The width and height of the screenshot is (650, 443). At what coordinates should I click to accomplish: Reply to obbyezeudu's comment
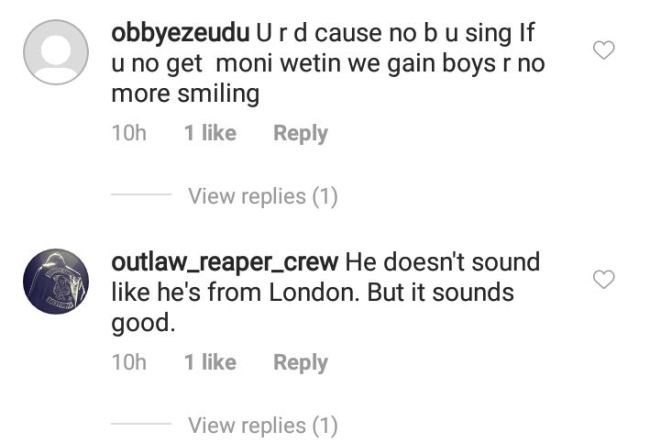pyautogui.click(x=300, y=133)
